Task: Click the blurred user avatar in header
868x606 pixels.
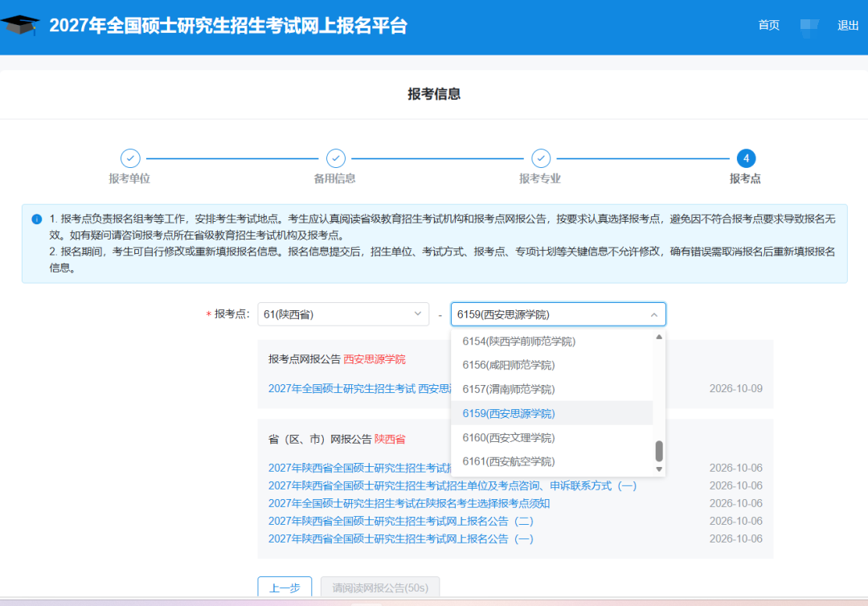Action: 809,26
